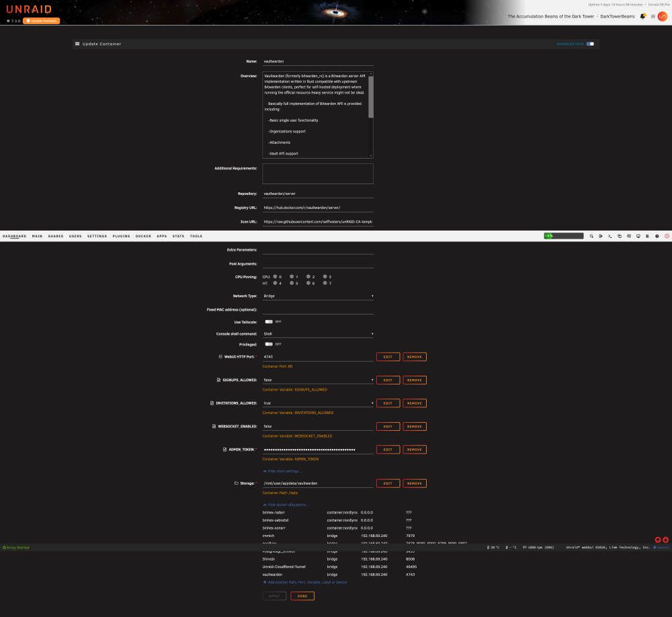Click the grid icon beside Update Container
The height and width of the screenshot is (617, 672).
click(77, 44)
